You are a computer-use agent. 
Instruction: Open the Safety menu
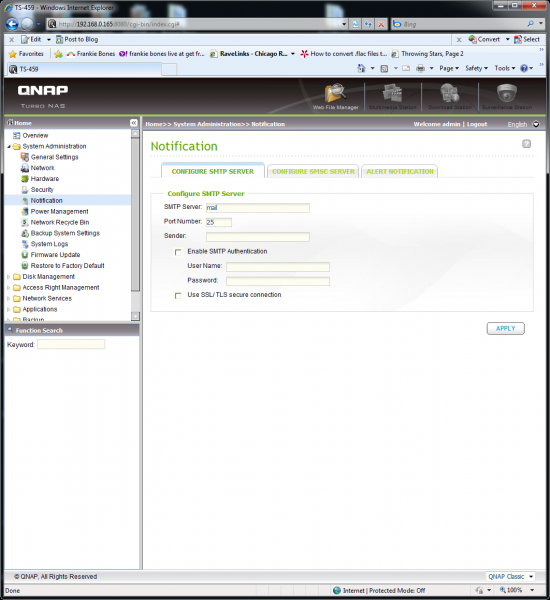(477, 68)
